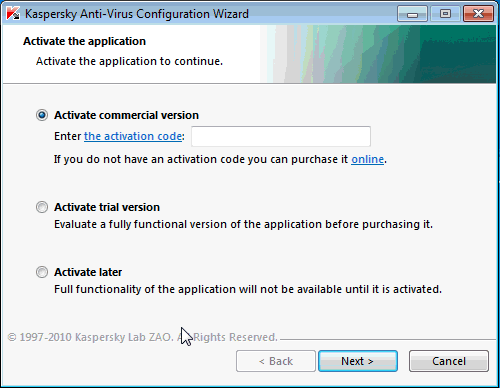Close the Kaspersky wizard window
500x388 pixels.
tap(478, 14)
